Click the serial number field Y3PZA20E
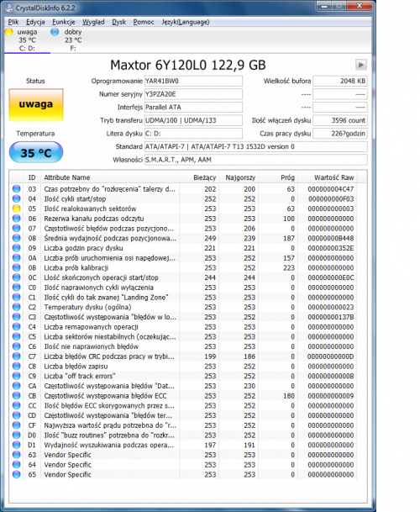Image resolution: width=420 pixels, height=512 pixels. pyautogui.click(x=193, y=94)
